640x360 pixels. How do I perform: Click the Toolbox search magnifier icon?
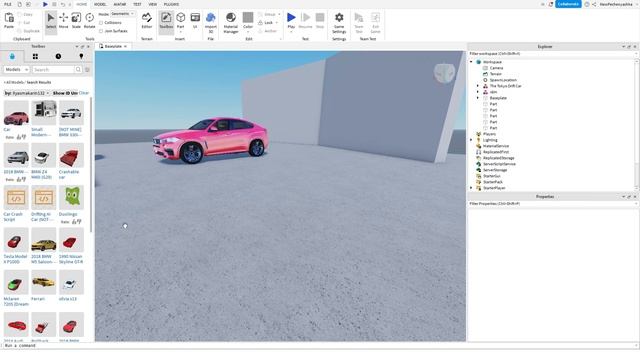[x=78, y=70]
